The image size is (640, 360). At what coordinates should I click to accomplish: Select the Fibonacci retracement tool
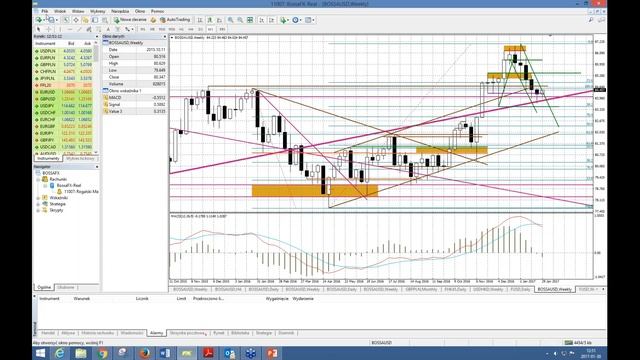click(x=98, y=29)
